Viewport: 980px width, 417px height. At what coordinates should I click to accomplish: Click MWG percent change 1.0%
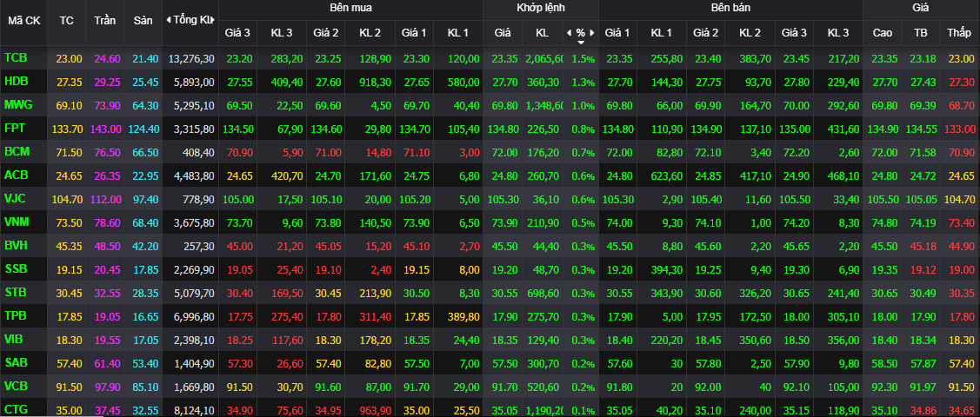point(583,105)
